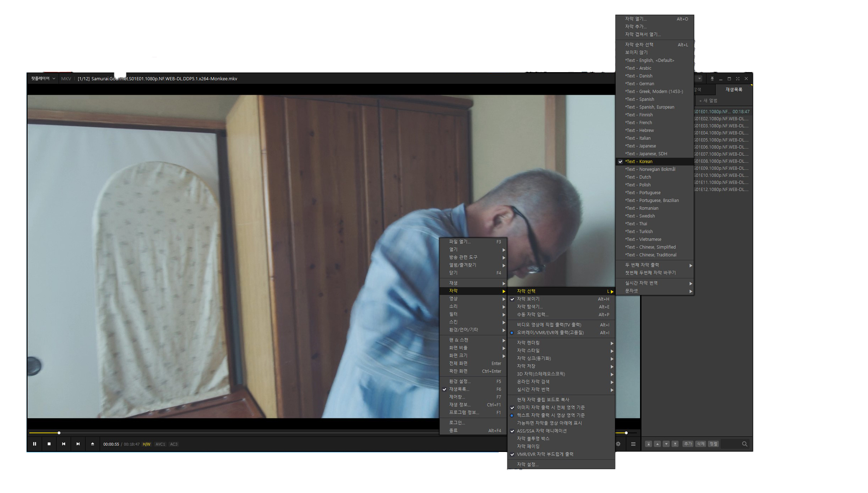Click the playlist search input field

pos(731,444)
